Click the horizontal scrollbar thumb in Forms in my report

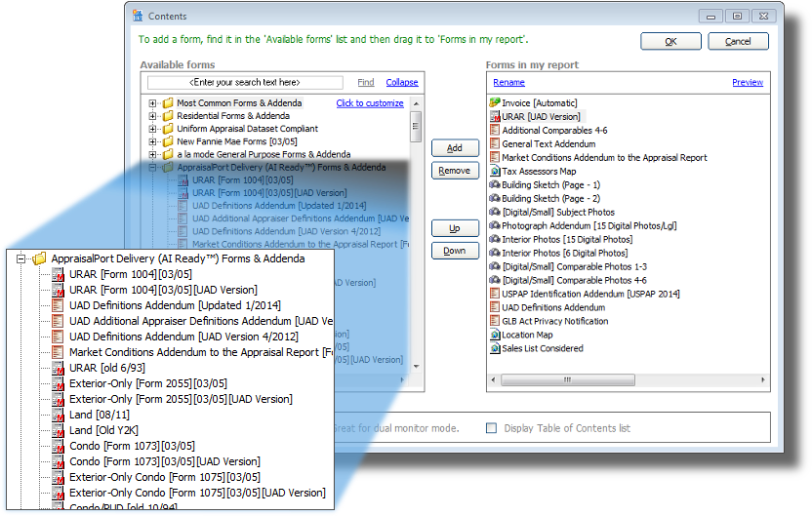tap(568, 379)
